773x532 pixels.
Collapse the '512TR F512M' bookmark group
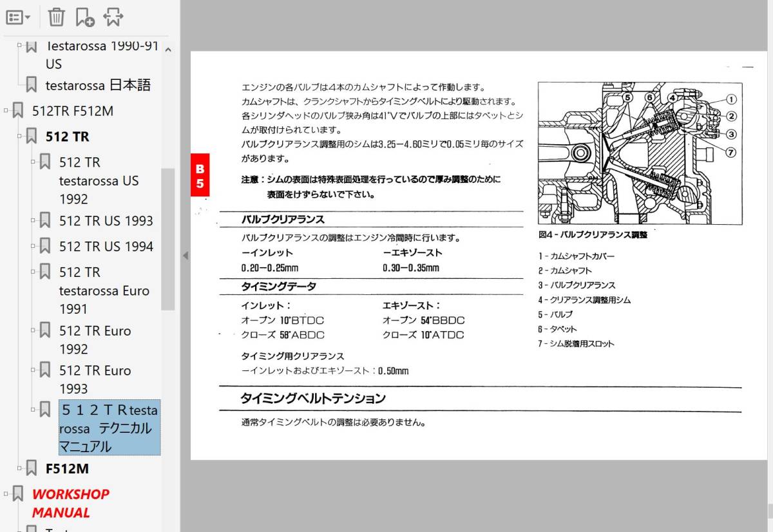(6, 111)
